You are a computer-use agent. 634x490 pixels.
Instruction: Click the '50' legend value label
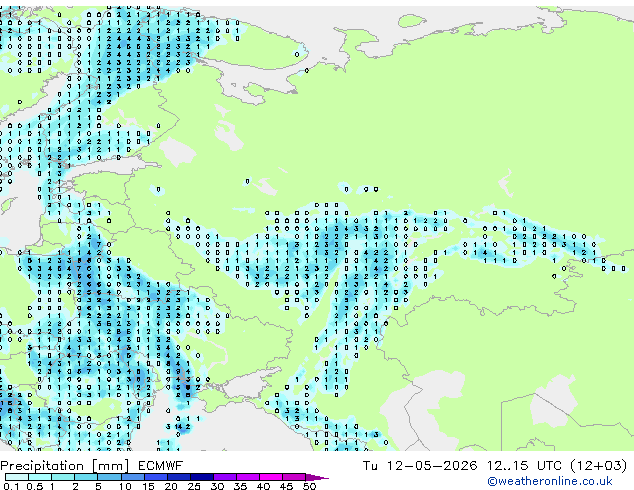[x=309, y=486]
